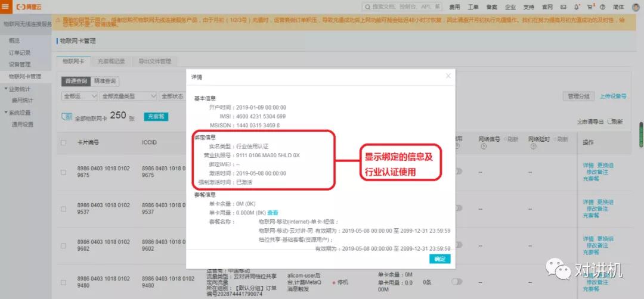
Task: Switch to the 充套餐记录 tab
Action: (111, 61)
